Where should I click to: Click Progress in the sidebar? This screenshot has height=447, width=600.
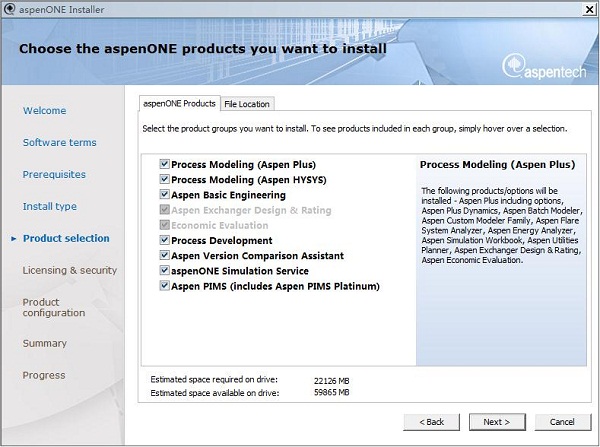click(x=44, y=375)
